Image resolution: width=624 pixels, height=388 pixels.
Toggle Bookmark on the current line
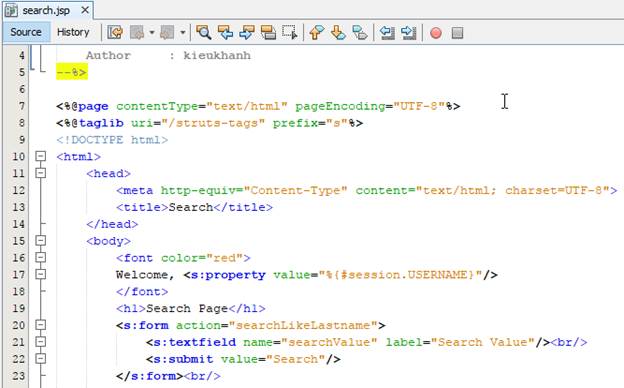(360, 32)
